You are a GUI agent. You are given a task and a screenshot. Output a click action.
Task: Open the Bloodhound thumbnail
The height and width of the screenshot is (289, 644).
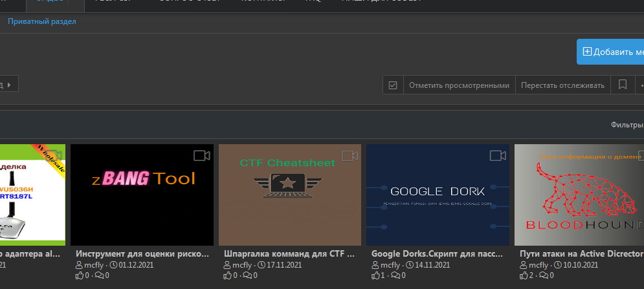(x=579, y=195)
